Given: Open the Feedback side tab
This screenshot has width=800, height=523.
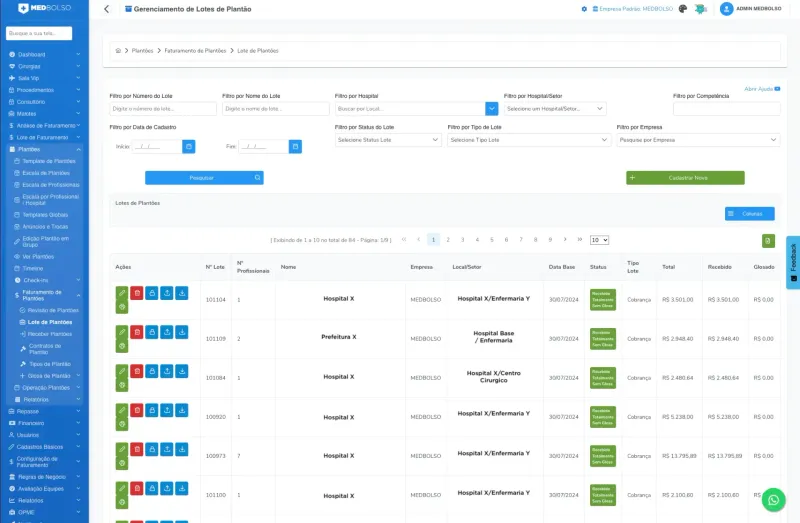Looking at the screenshot, I should pos(793,262).
